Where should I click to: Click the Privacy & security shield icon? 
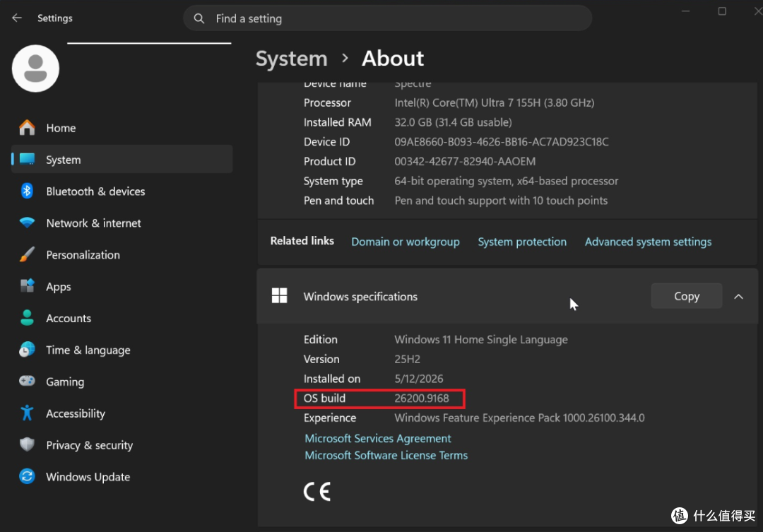click(28, 444)
